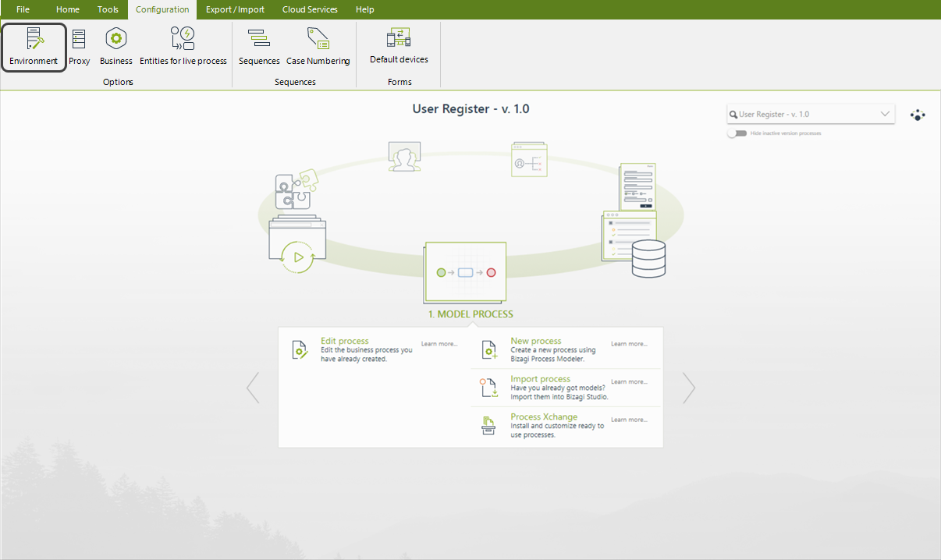Screen dimensions: 941x560
Task: Open Entities for live process
Action: pos(183,47)
